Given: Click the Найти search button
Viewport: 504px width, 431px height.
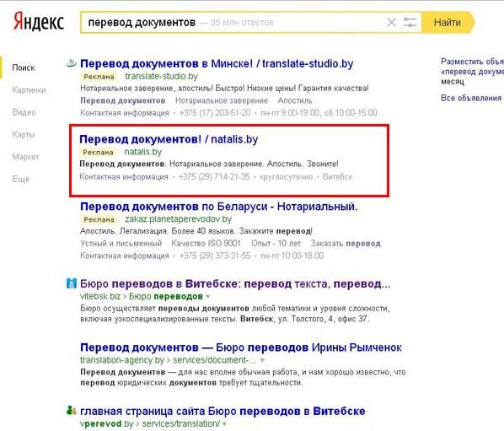Looking at the screenshot, I should pos(448,23).
